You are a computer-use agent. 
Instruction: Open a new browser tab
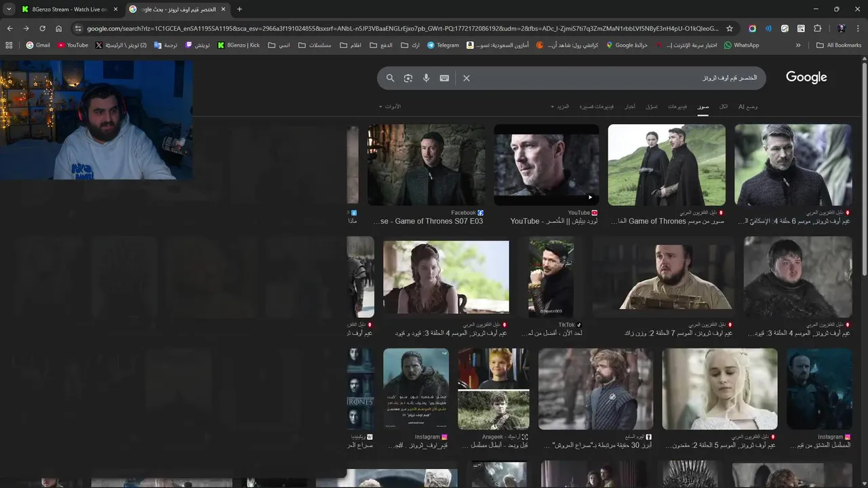pyautogui.click(x=239, y=9)
